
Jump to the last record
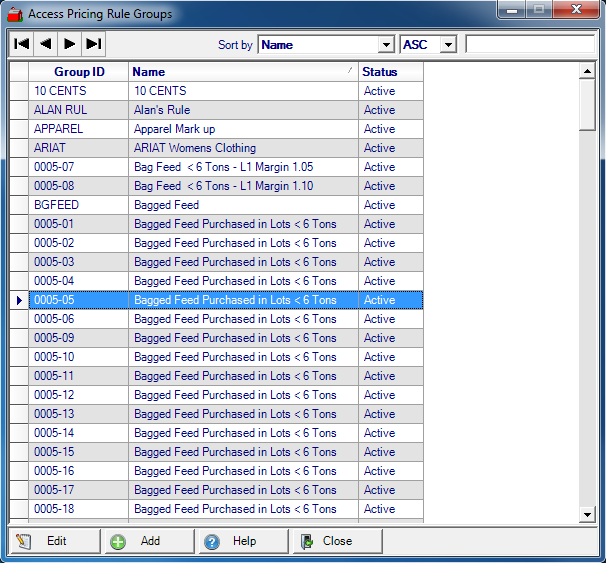tap(93, 44)
